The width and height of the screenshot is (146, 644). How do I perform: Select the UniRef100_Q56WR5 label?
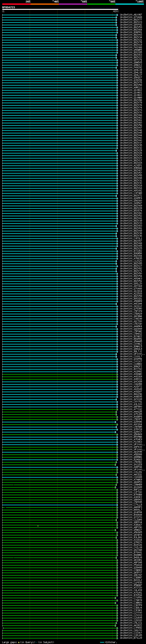[131, 50]
